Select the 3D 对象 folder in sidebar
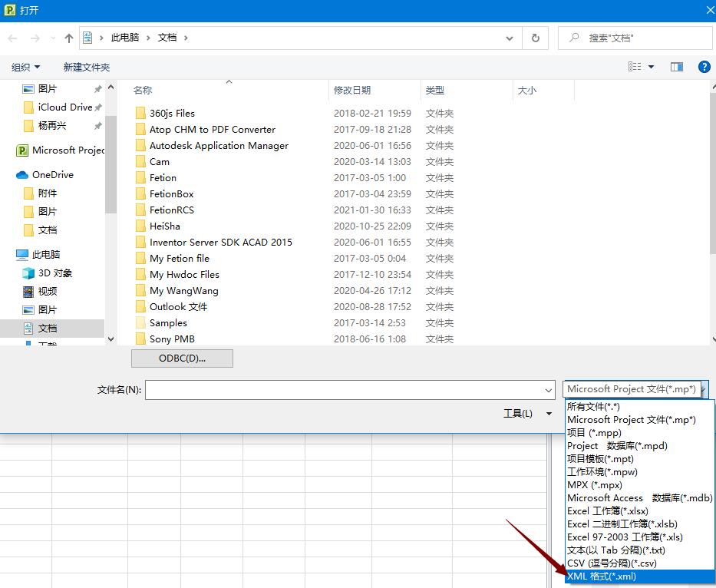 (54, 273)
